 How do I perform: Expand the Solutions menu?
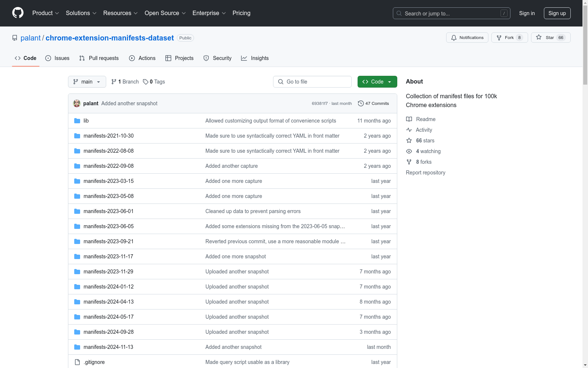click(x=81, y=13)
